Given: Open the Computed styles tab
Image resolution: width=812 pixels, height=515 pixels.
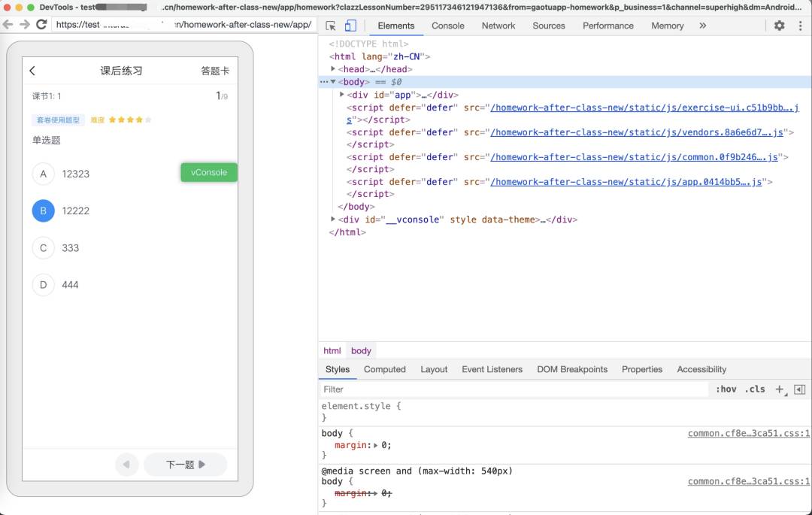Looking at the screenshot, I should (385, 370).
